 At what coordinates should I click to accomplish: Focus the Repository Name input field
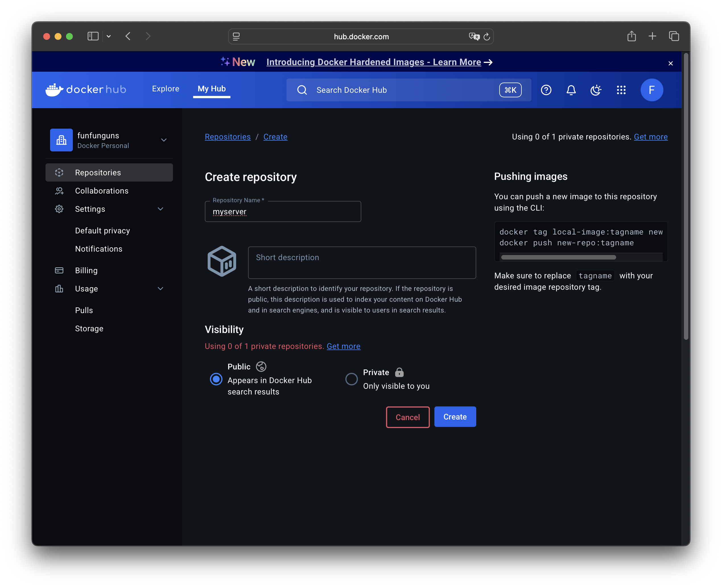click(x=283, y=212)
